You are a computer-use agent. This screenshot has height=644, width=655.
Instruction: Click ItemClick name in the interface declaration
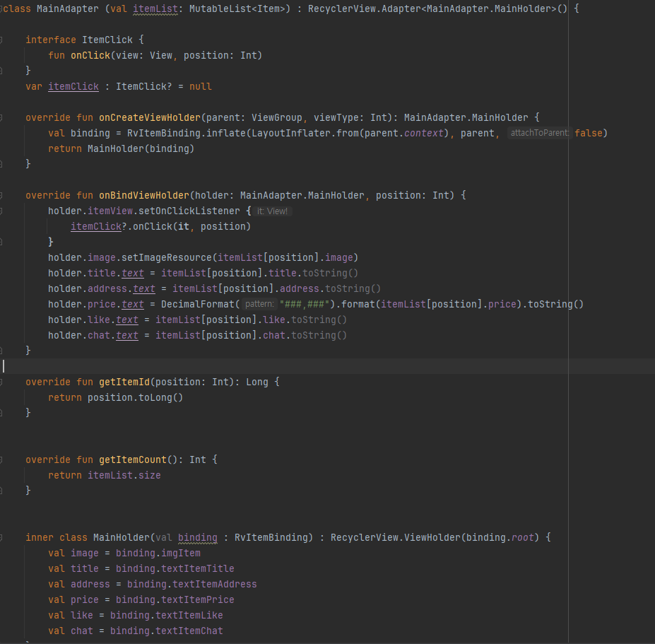pos(107,40)
